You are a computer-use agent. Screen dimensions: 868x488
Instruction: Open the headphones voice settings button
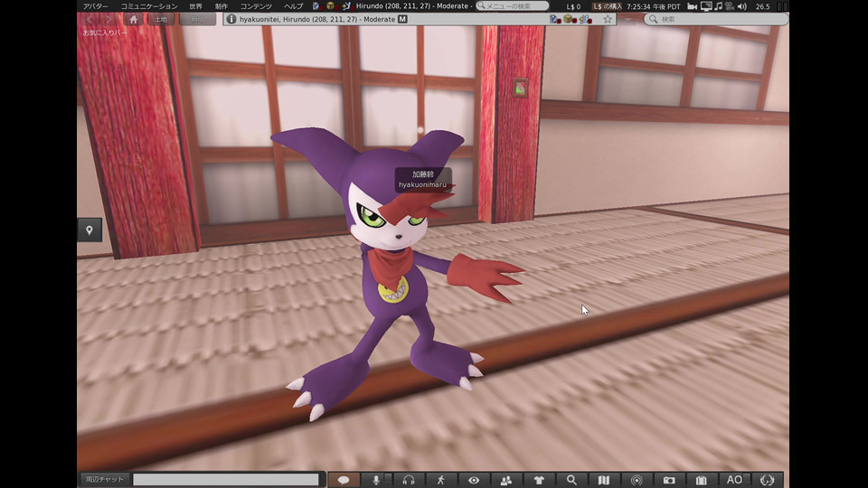coord(409,480)
